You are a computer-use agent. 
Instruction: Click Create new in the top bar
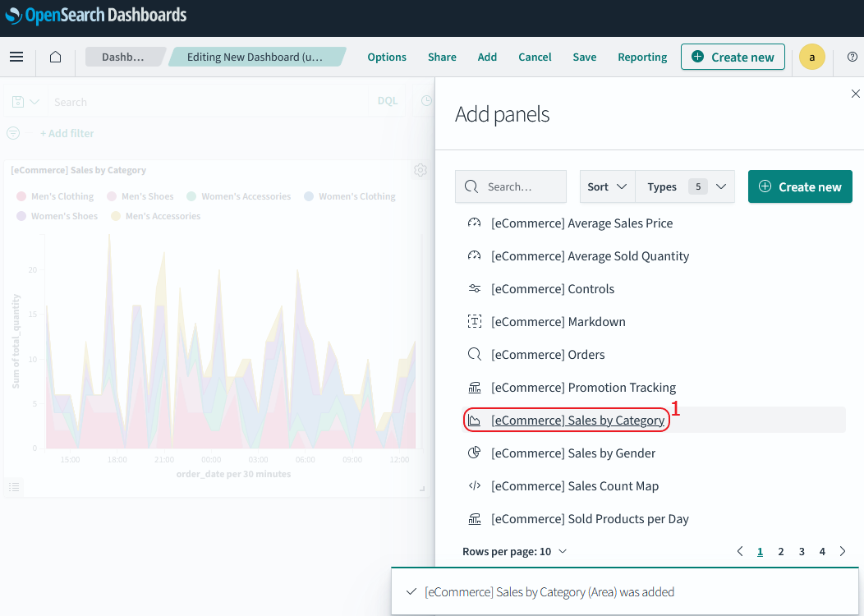(x=733, y=57)
